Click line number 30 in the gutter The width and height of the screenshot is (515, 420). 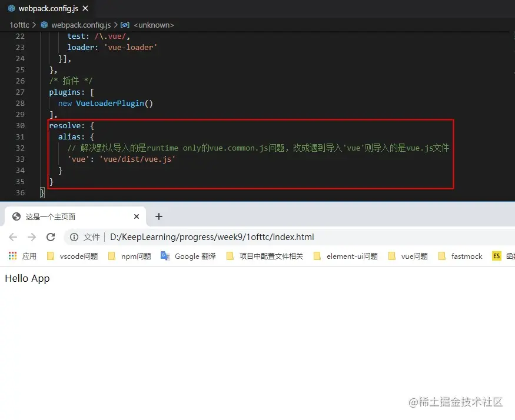21,126
